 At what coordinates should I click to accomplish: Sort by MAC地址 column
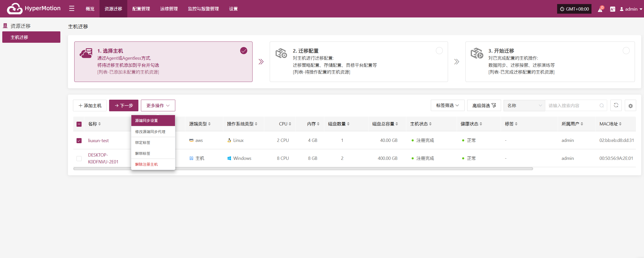coord(620,124)
